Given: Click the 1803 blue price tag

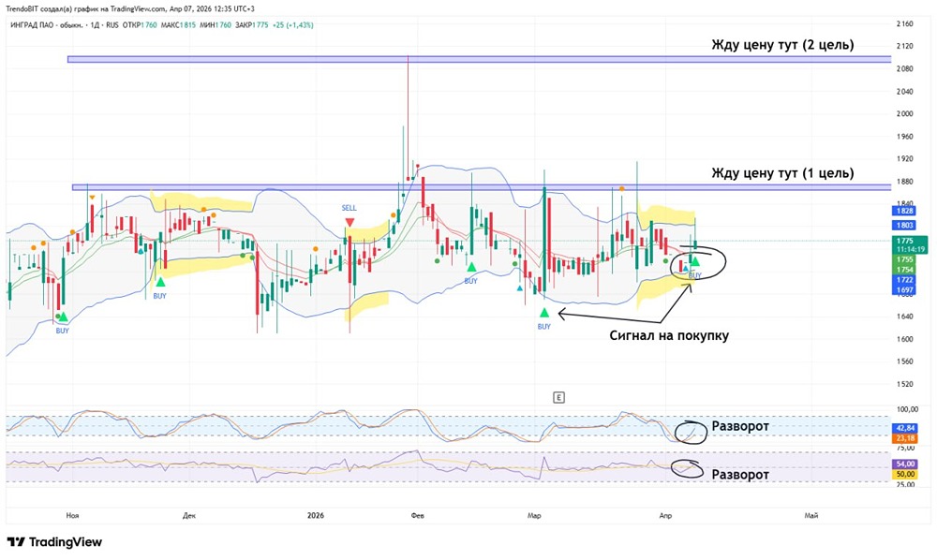Looking at the screenshot, I should point(905,225).
